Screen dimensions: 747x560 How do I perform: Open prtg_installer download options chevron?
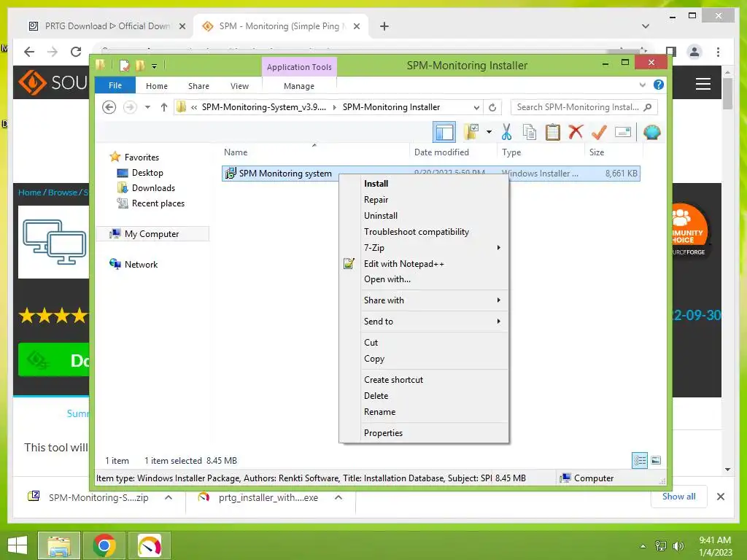tap(338, 497)
